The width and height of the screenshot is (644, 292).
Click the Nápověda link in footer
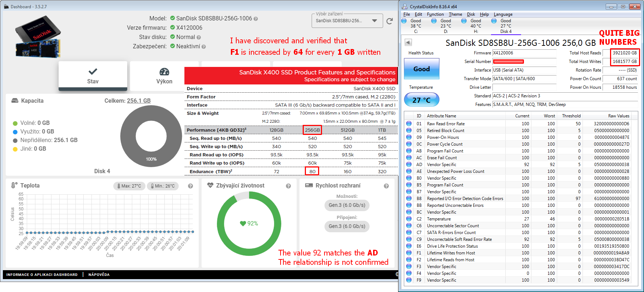pyautogui.click(x=99, y=274)
